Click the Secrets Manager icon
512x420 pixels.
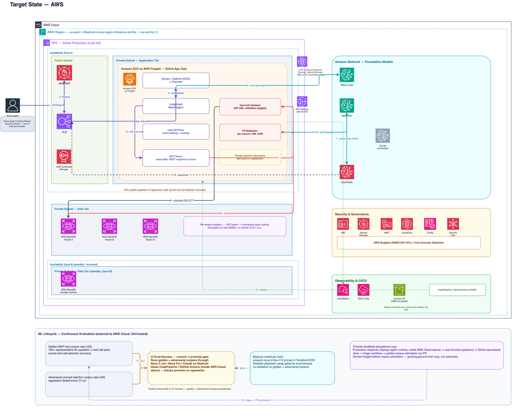364,224
